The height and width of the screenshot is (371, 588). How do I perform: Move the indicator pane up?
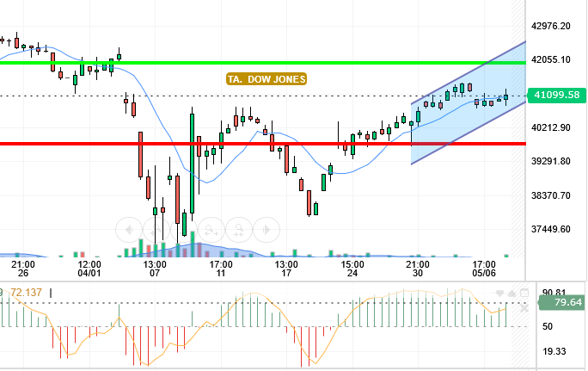[x=511, y=294]
